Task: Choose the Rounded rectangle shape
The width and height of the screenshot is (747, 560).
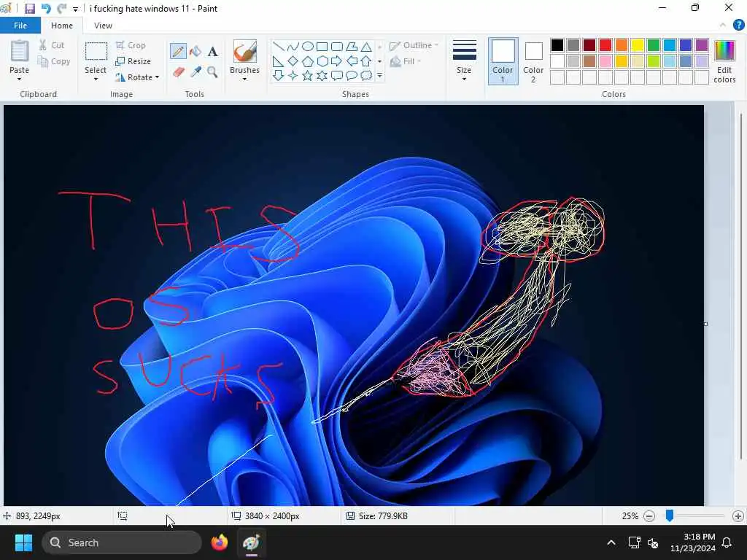Action: coord(337,47)
